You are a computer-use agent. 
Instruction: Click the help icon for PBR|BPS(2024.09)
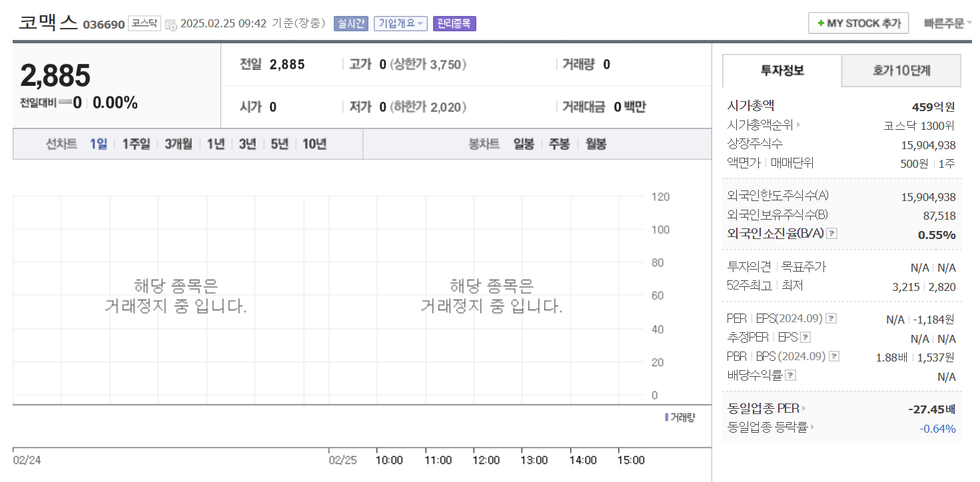click(x=833, y=356)
